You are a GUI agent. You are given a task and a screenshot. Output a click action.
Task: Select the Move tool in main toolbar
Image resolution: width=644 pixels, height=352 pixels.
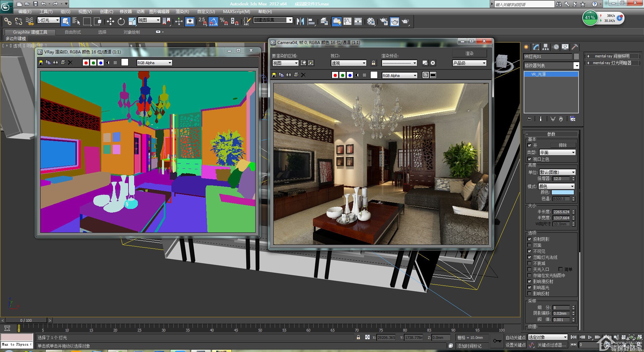pyautogui.click(x=110, y=21)
